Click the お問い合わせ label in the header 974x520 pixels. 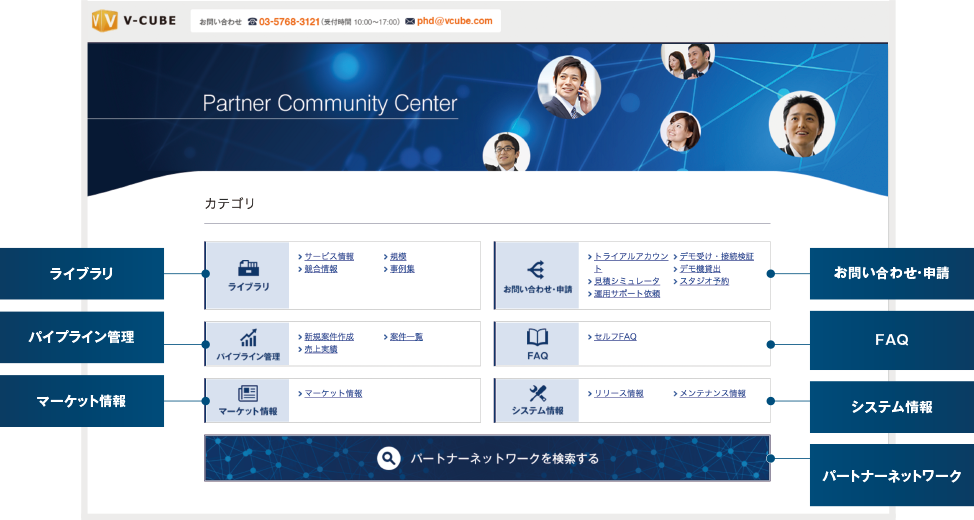[x=221, y=22]
